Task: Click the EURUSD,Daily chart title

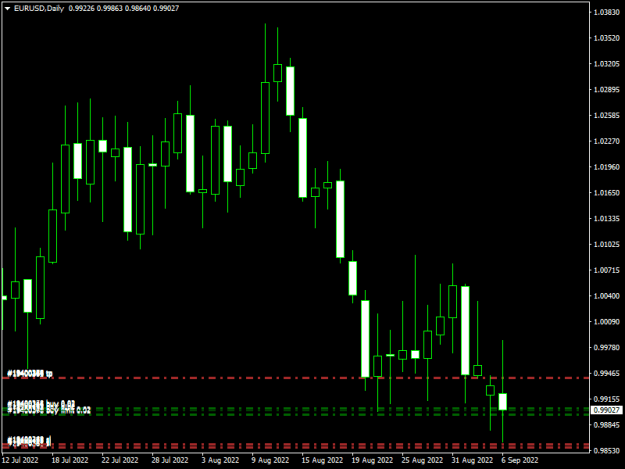Action: click(39, 8)
